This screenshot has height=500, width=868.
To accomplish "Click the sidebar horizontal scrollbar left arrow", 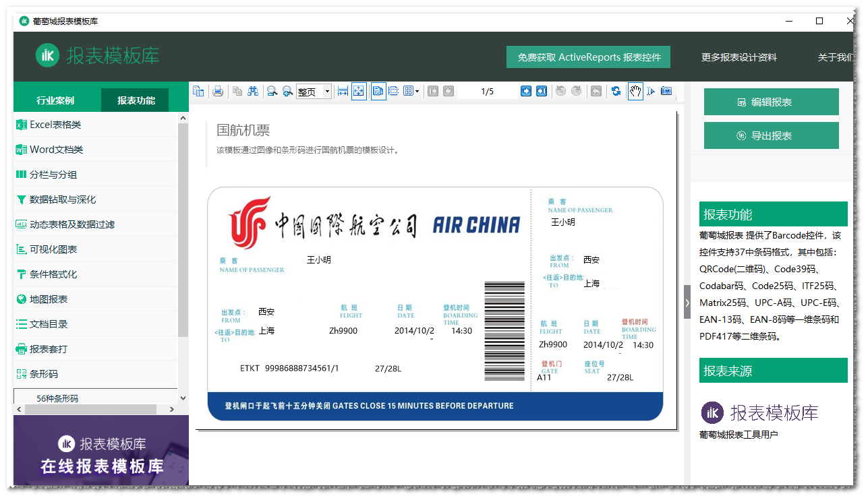I will pos(19,409).
